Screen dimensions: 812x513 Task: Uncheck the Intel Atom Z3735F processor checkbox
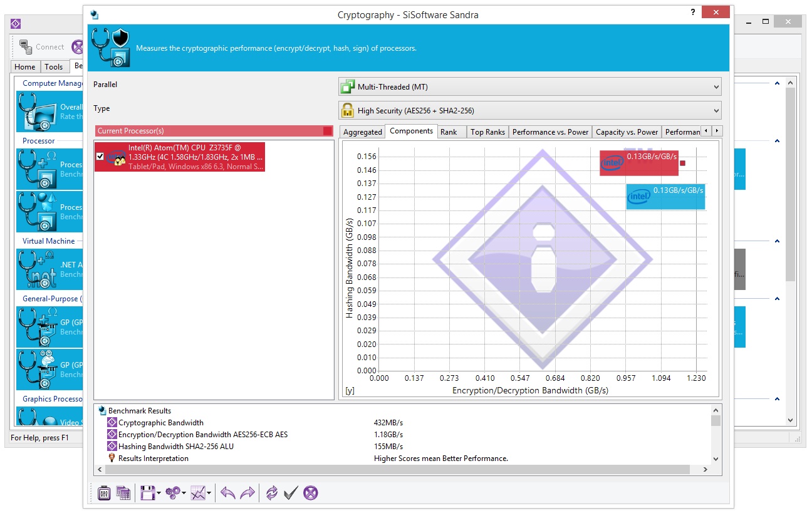pyautogui.click(x=100, y=157)
